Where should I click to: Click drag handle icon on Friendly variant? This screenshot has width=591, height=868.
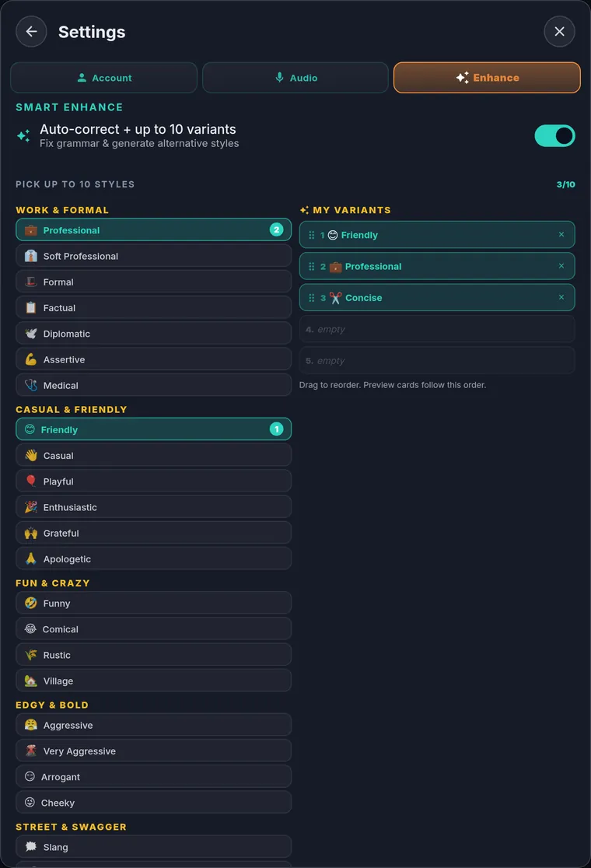[x=312, y=235]
